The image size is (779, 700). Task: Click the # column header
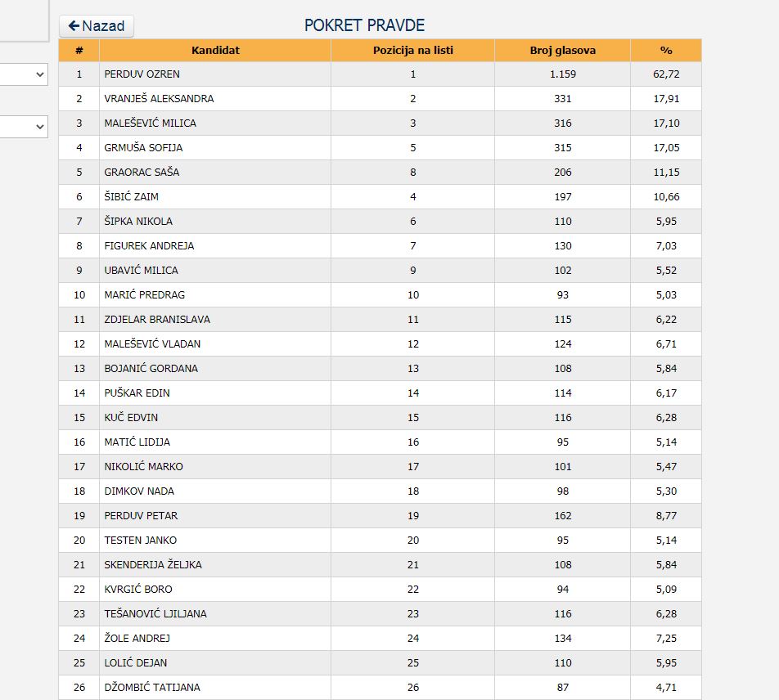click(79, 51)
